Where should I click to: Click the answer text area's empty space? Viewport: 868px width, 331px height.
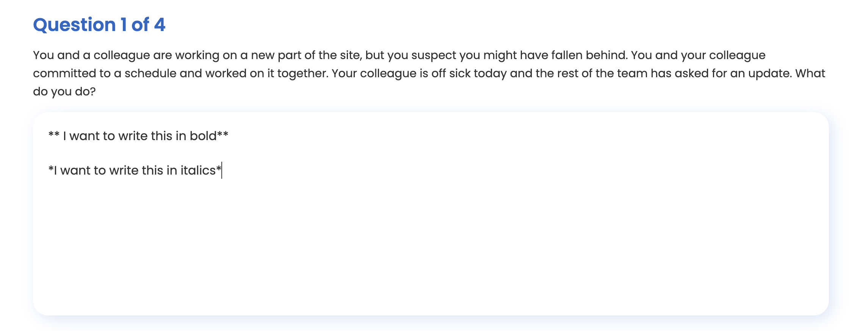pos(431,246)
